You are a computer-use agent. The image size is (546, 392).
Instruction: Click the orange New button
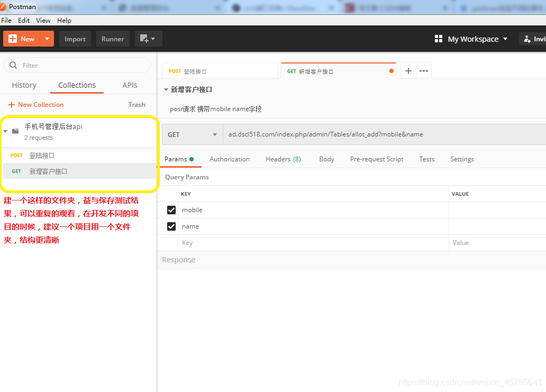click(22, 39)
